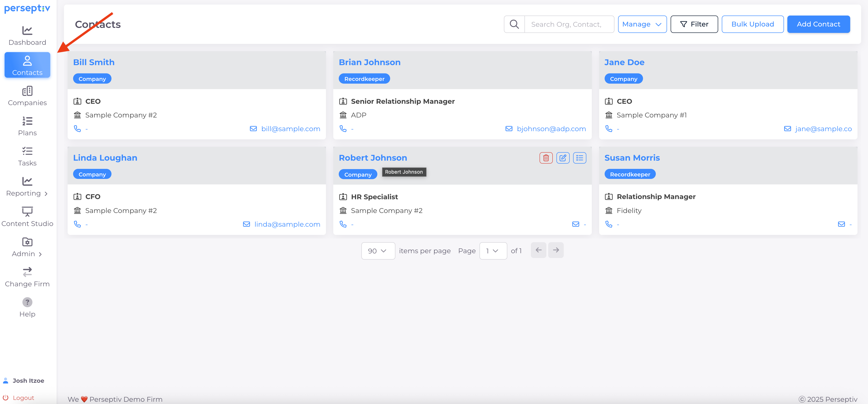Screen dimensions: 868x404
Task: Click the magnifying glass search icon
Action: (514, 24)
